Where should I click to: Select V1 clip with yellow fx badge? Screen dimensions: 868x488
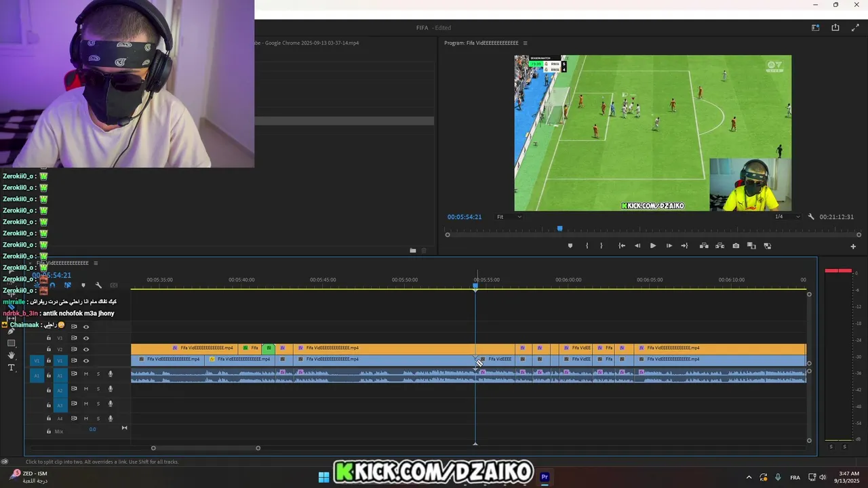point(239,359)
